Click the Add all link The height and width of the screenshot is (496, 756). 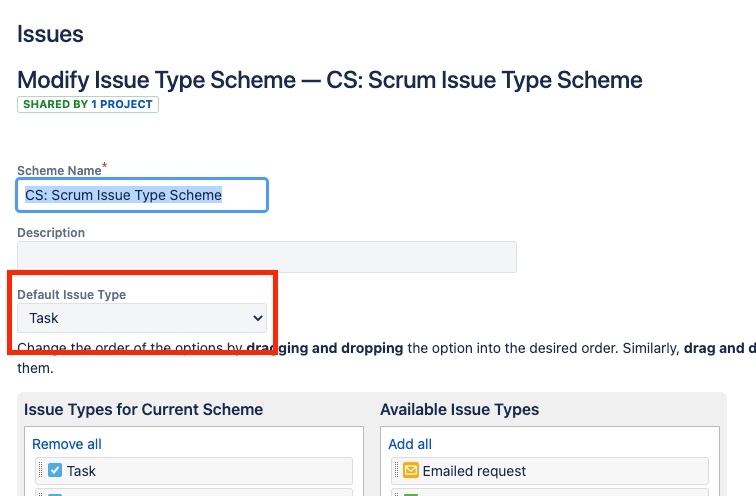click(x=410, y=444)
